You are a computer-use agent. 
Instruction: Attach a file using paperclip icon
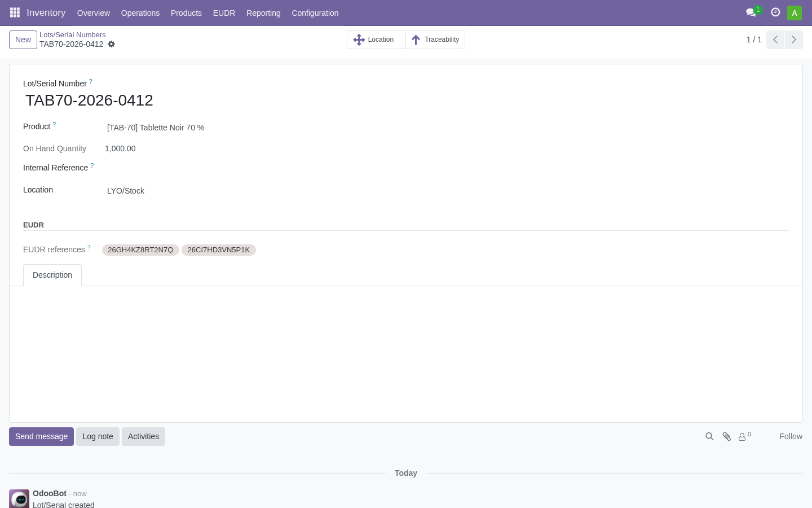(x=726, y=436)
